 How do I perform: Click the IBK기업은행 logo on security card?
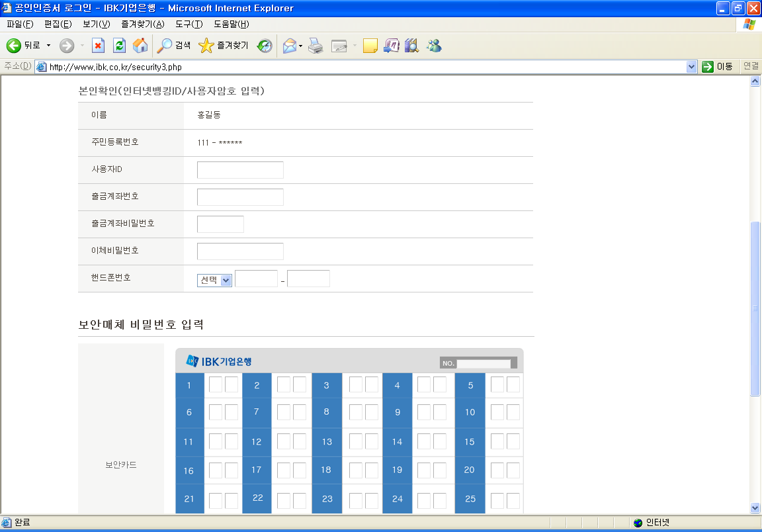point(219,361)
